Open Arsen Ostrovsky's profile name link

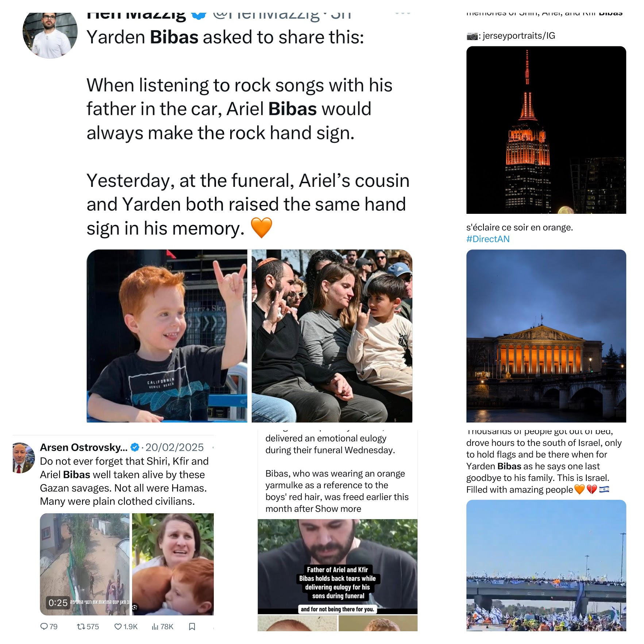click(84, 447)
